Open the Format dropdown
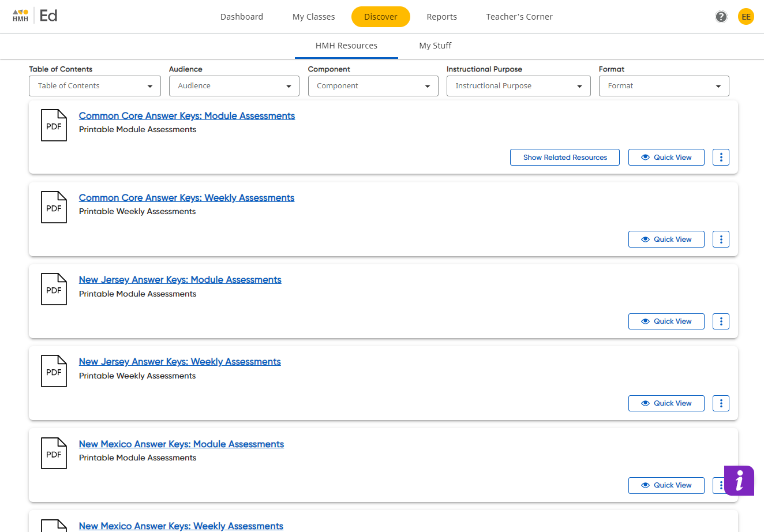Screen dimensions: 764x532 tap(664, 85)
